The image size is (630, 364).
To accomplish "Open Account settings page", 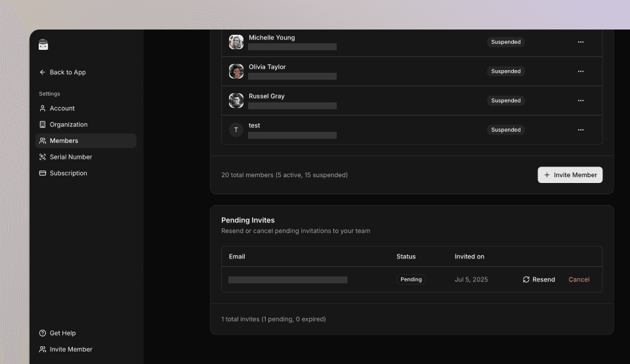I will [62, 108].
